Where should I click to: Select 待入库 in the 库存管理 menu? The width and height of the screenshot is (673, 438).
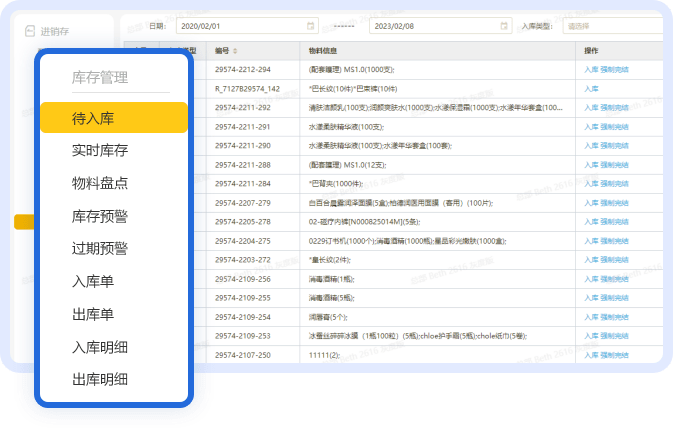pyautogui.click(x=114, y=118)
